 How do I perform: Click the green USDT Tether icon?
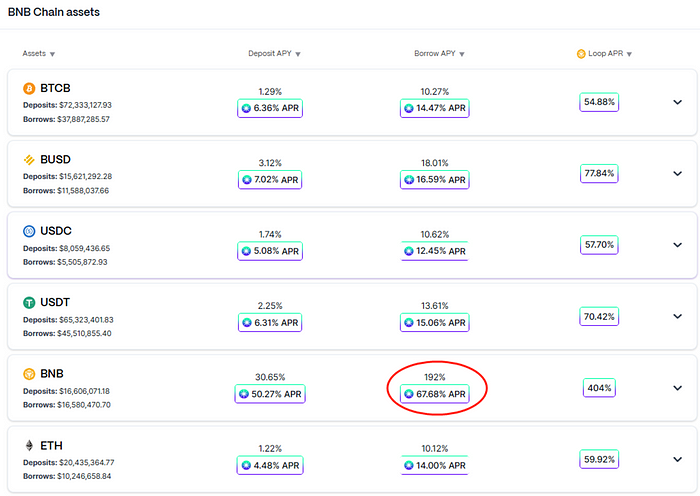(29, 303)
